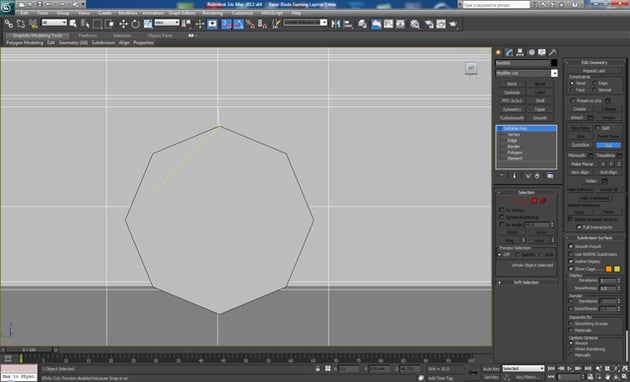This screenshot has width=630, height=382.
Task: Click the viewport cube navigation icon
Action: coord(471,68)
